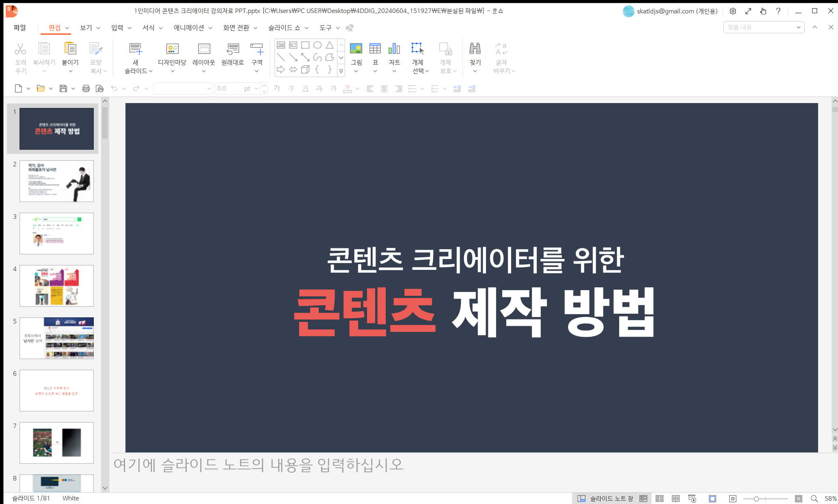
Task: Open the 슬라이드 쇼 menu
Action: tap(287, 28)
